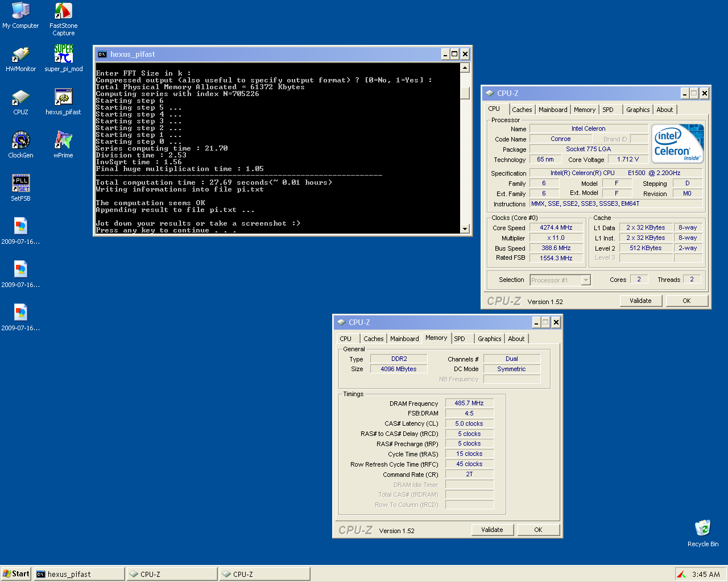Click memory Type value DDR2
Viewport: 728px width, 582px height.
399,359
